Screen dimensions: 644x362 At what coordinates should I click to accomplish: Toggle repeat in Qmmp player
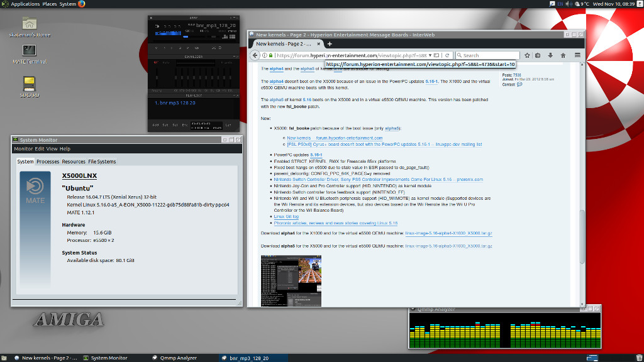pos(219,48)
